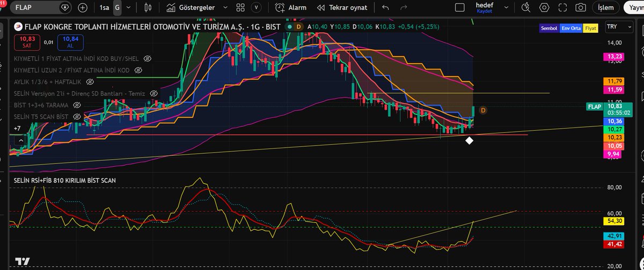The height and width of the screenshot is (270, 644).
Task: Open chart settings hexagon icon
Action: 545,7
